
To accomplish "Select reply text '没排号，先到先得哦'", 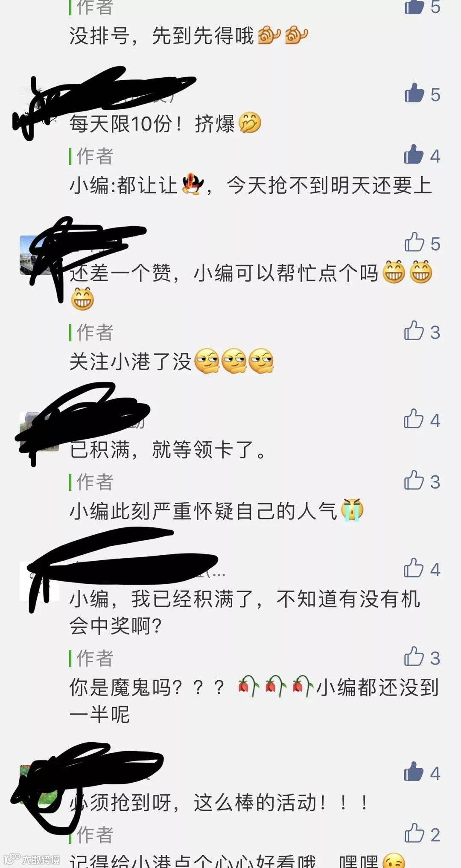I will [x=188, y=35].
